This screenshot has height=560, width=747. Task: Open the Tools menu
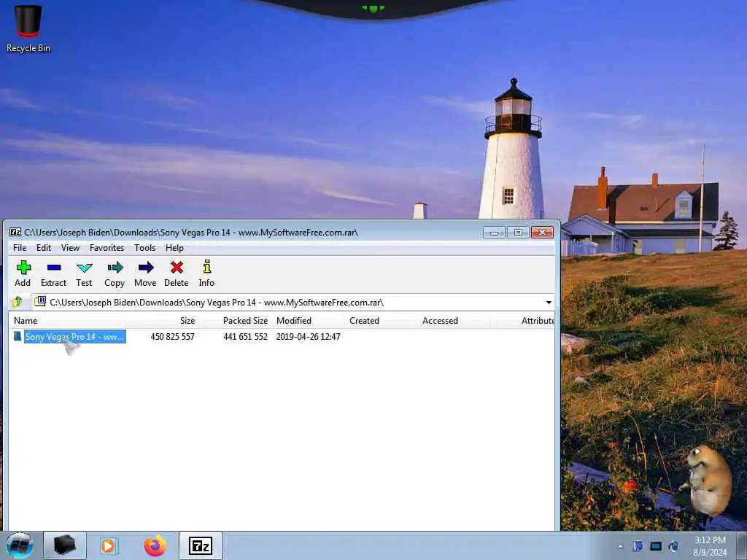click(145, 248)
